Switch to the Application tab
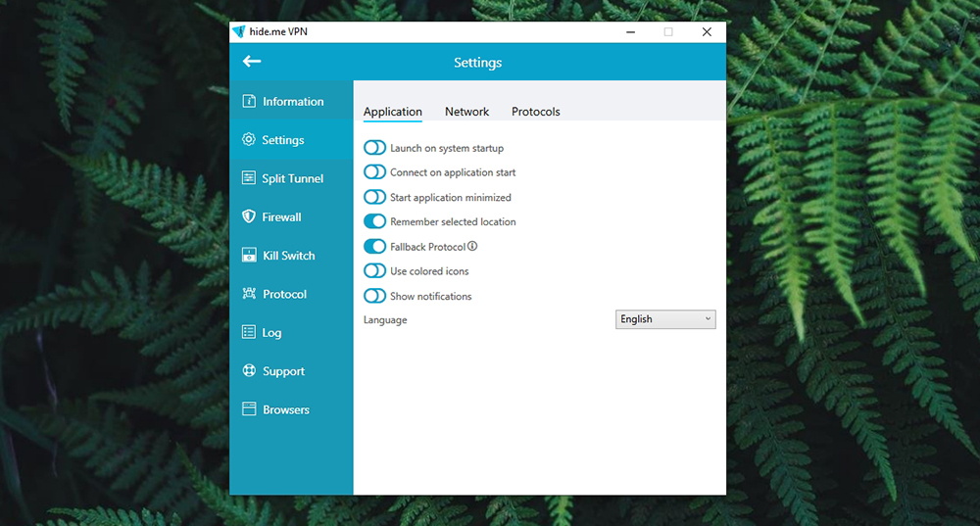Image resolution: width=980 pixels, height=526 pixels. pos(393,112)
